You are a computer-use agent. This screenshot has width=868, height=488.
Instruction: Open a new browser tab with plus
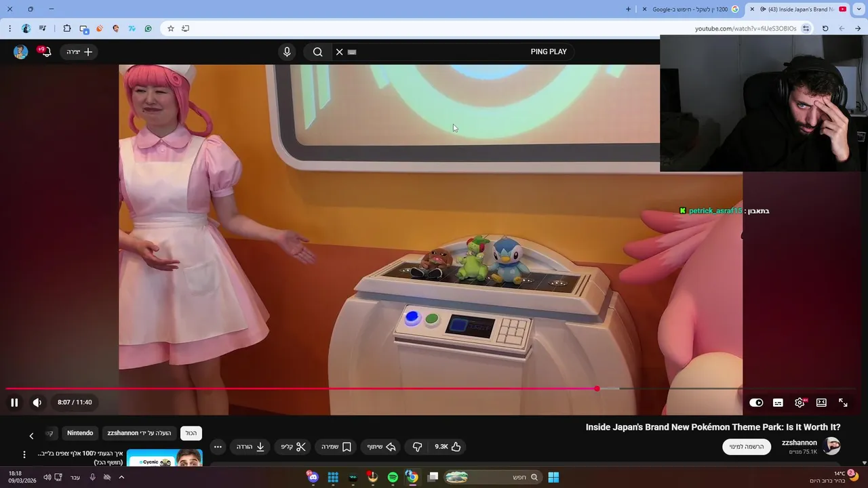[x=628, y=9]
